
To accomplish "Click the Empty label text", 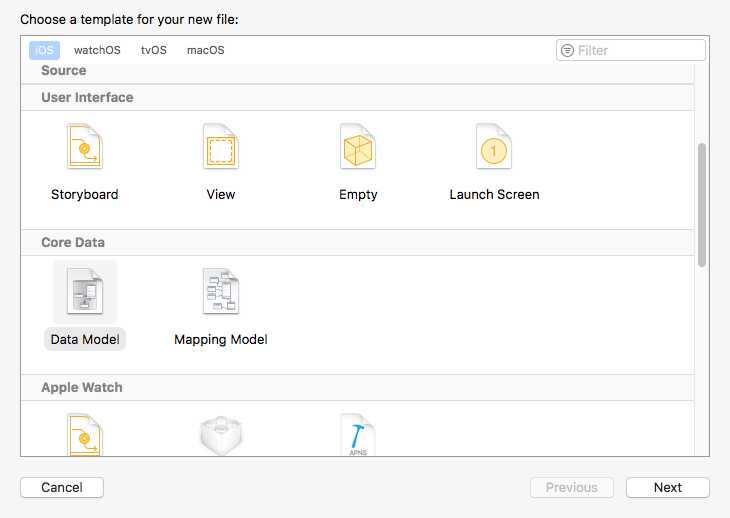I will coord(358,195).
